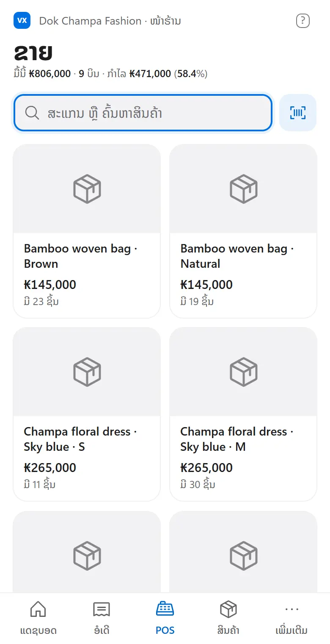Image resolution: width=330 pixels, height=644 pixels.
Task: Add Bamboo woven bag Brown to sale
Action: point(87,231)
